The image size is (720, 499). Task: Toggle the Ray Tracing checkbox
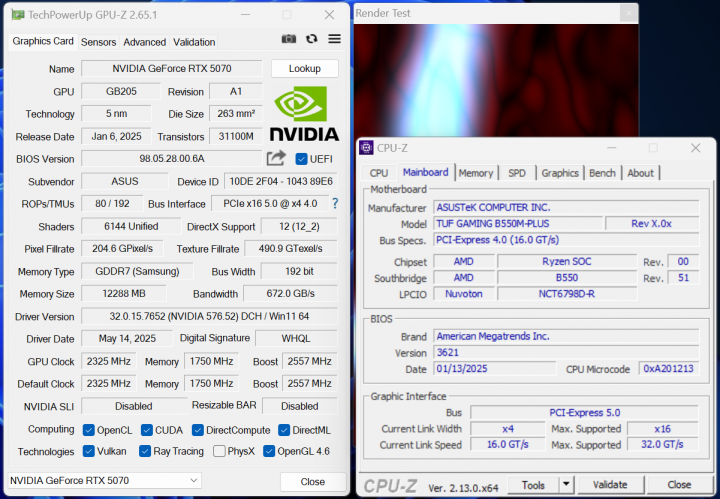[x=145, y=451]
